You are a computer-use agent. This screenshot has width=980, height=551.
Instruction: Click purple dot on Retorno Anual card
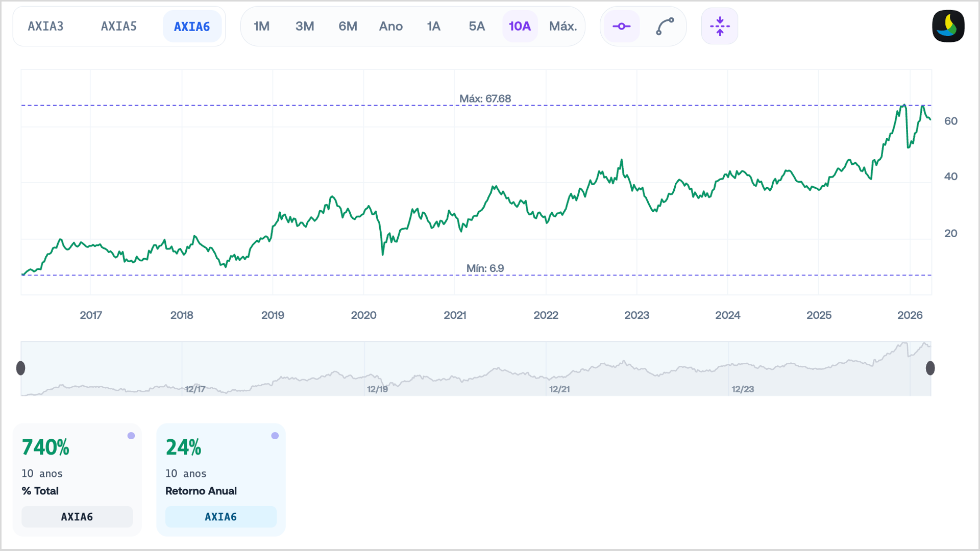pyautogui.click(x=275, y=436)
